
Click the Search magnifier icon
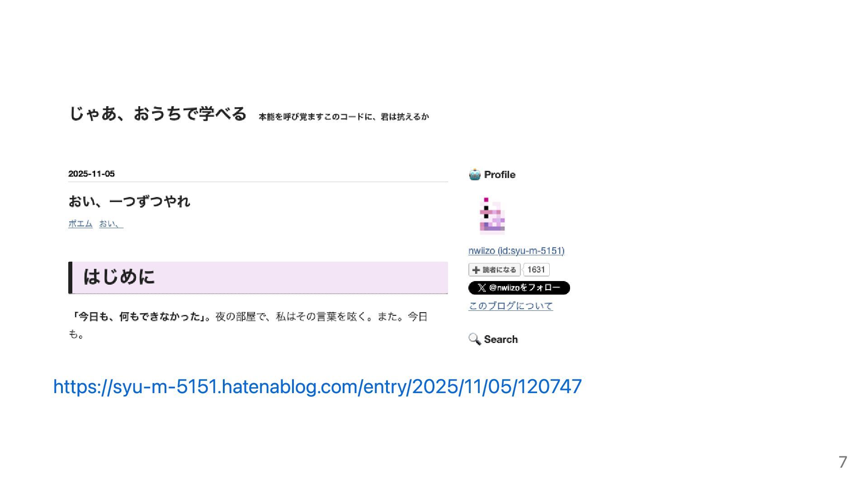tap(475, 339)
